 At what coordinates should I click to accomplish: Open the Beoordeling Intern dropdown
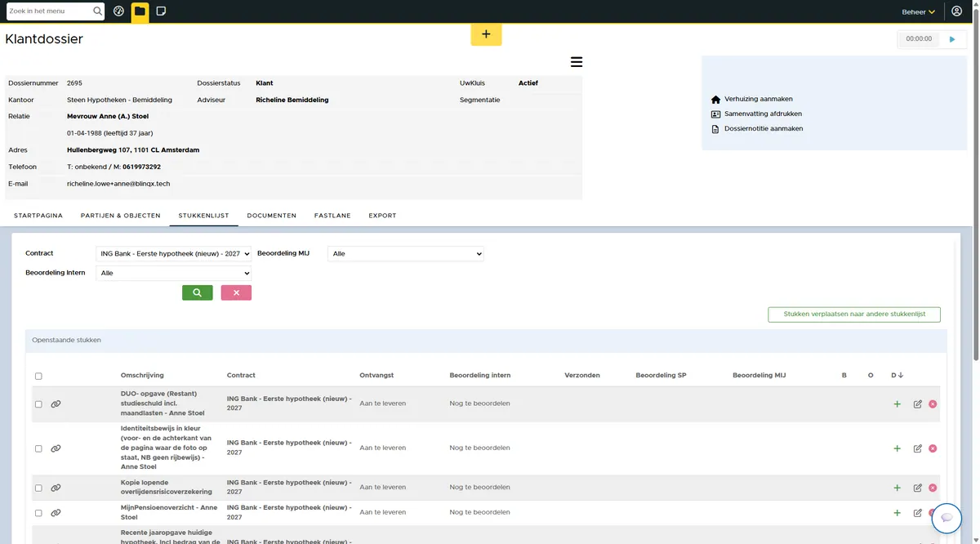tap(173, 274)
